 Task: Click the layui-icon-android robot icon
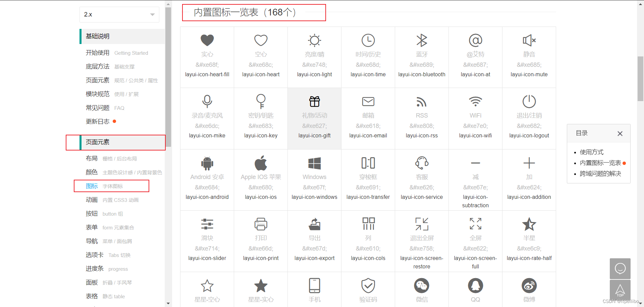coord(207,164)
